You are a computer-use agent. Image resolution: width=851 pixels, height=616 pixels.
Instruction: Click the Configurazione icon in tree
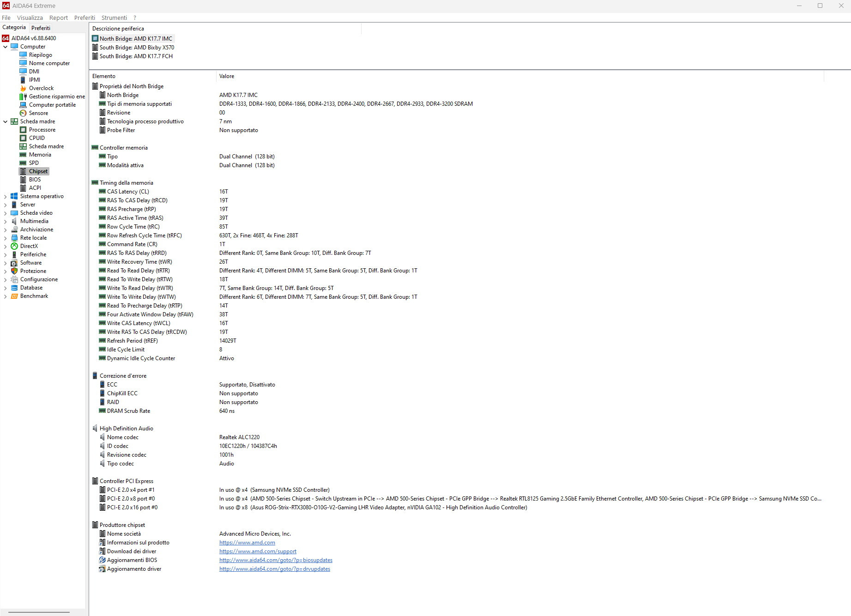(x=14, y=279)
